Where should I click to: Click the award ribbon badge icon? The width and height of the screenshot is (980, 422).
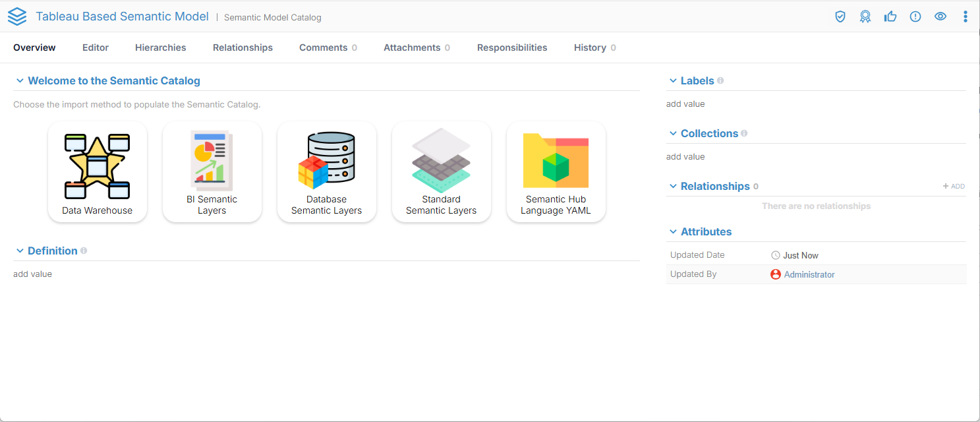point(865,17)
